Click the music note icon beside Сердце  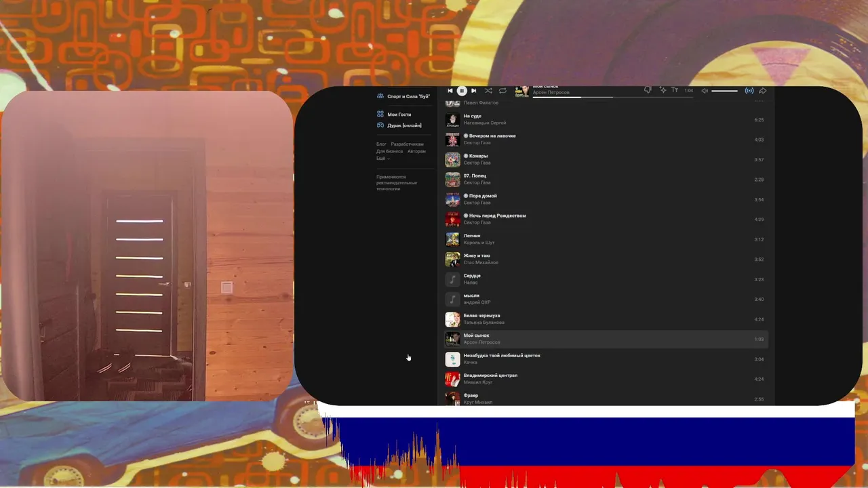[452, 279]
